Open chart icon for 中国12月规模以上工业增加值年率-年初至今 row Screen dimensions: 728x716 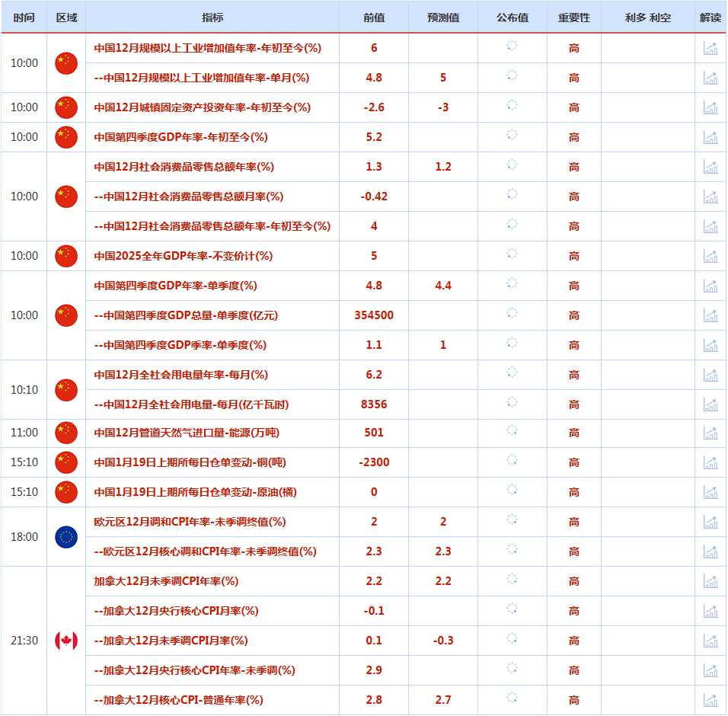coord(710,48)
